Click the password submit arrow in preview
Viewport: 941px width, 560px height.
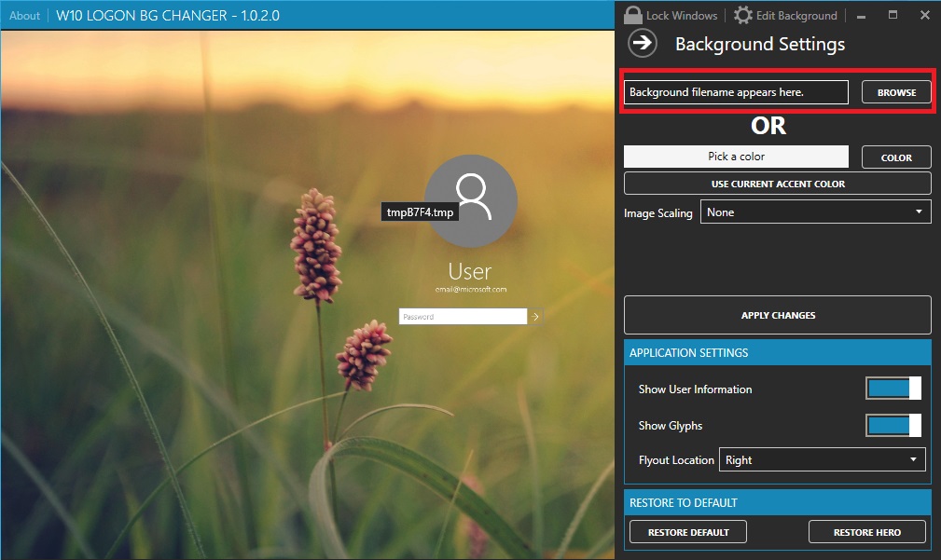(x=535, y=316)
